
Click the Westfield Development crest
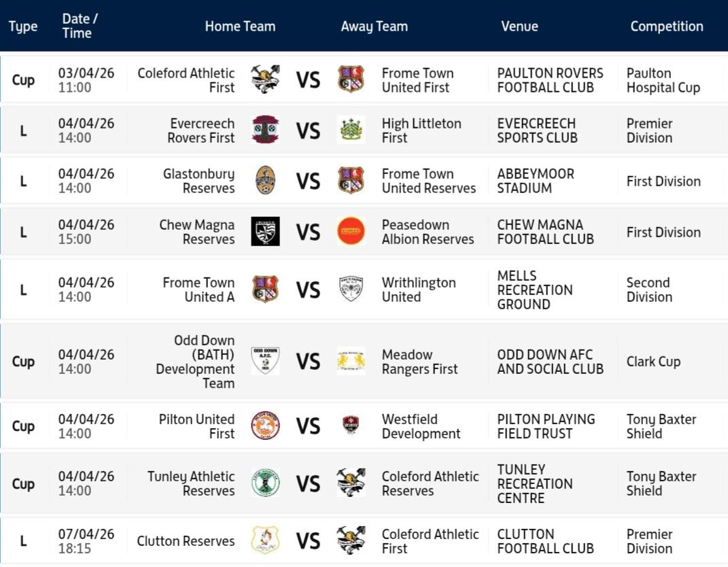(x=351, y=426)
